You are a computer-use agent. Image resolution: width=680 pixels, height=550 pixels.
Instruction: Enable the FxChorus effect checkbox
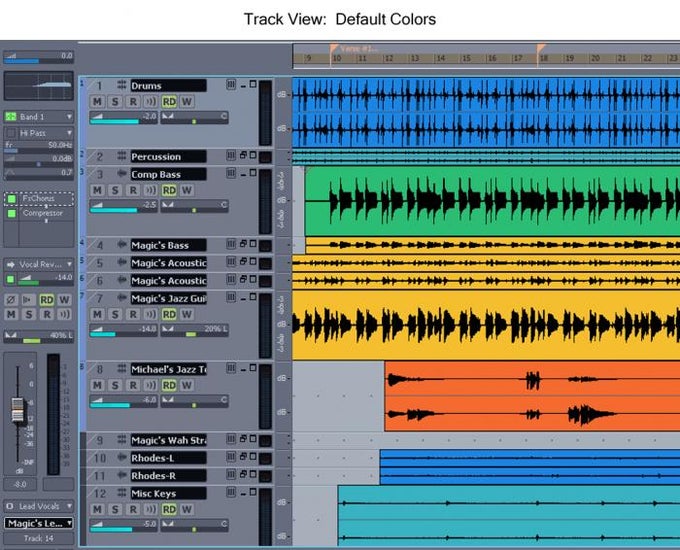click(12, 199)
